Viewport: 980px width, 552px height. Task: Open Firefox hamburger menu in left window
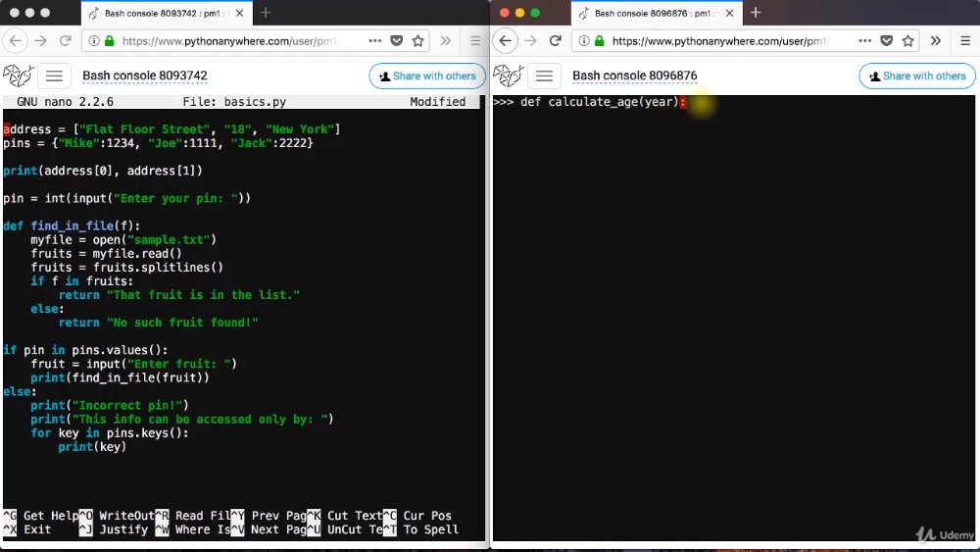pyautogui.click(x=475, y=40)
